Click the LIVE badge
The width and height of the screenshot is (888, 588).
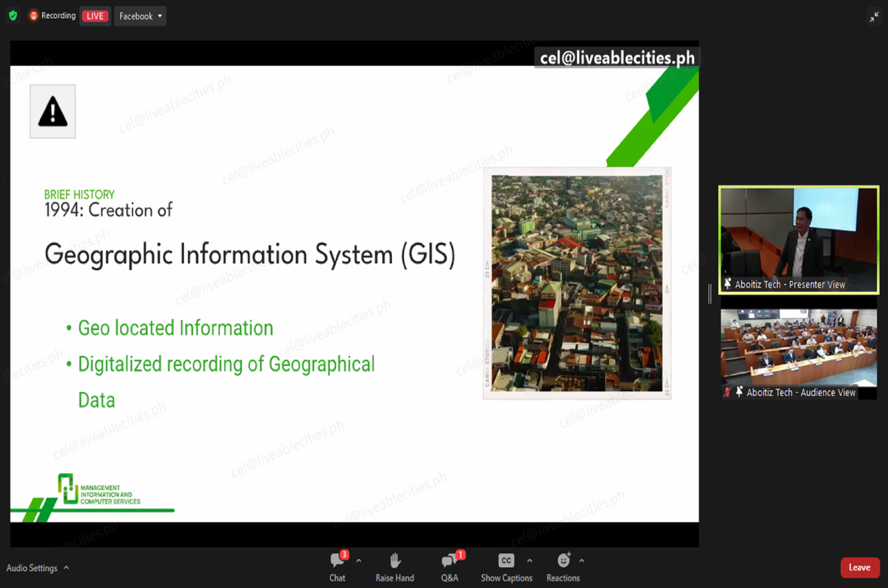(x=95, y=16)
